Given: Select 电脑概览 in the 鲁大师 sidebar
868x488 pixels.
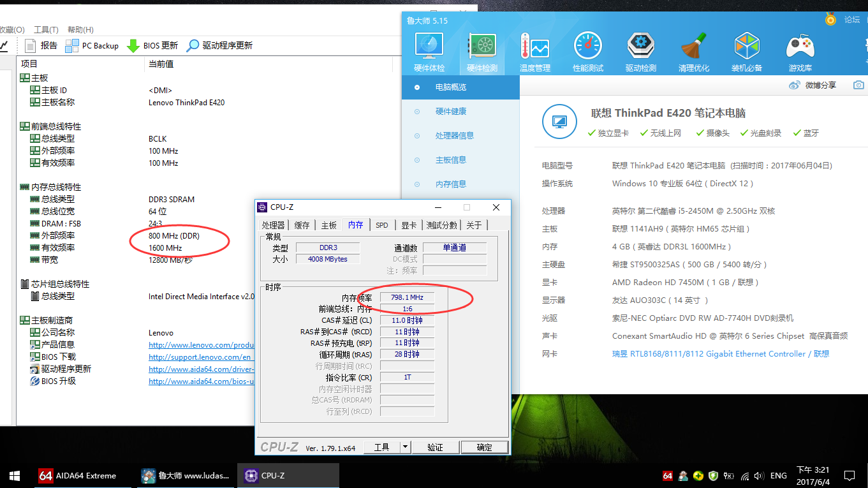Looking at the screenshot, I should (x=460, y=87).
